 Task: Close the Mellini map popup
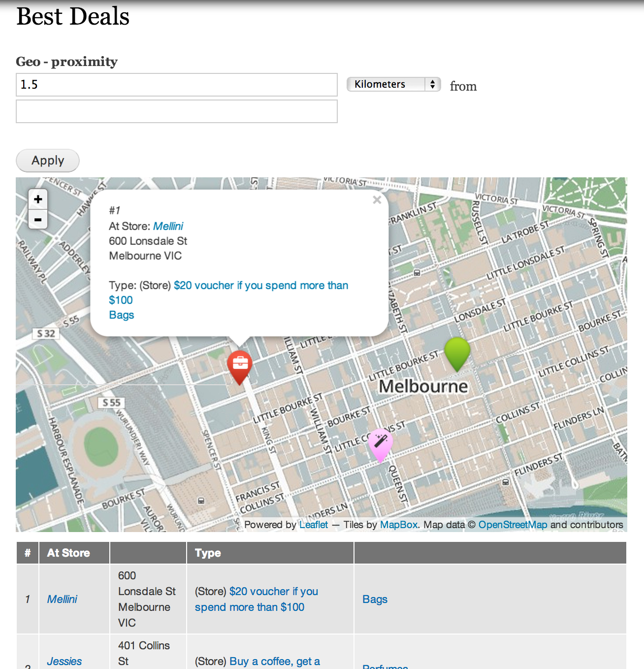tap(377, 200)
